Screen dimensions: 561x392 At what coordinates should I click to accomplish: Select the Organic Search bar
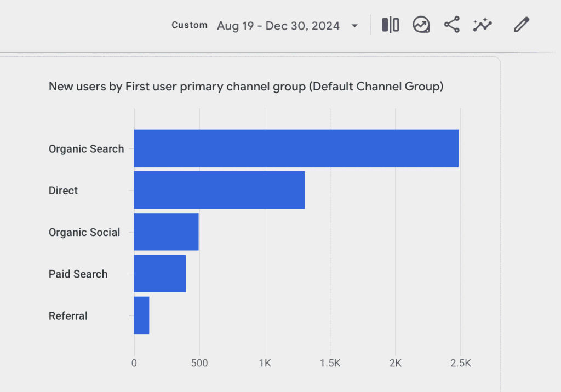click(x=296, y=148)
